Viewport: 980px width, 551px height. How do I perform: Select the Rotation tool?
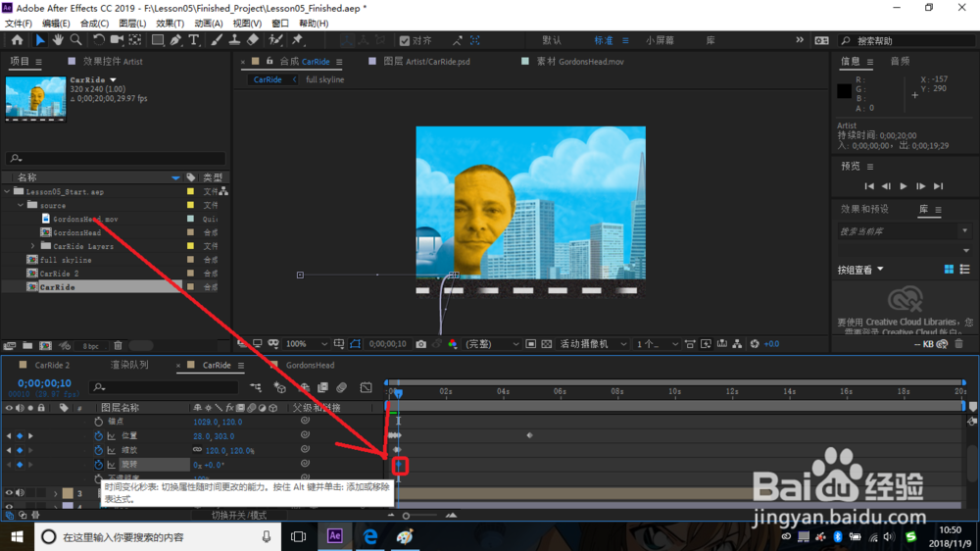point(99,40)
